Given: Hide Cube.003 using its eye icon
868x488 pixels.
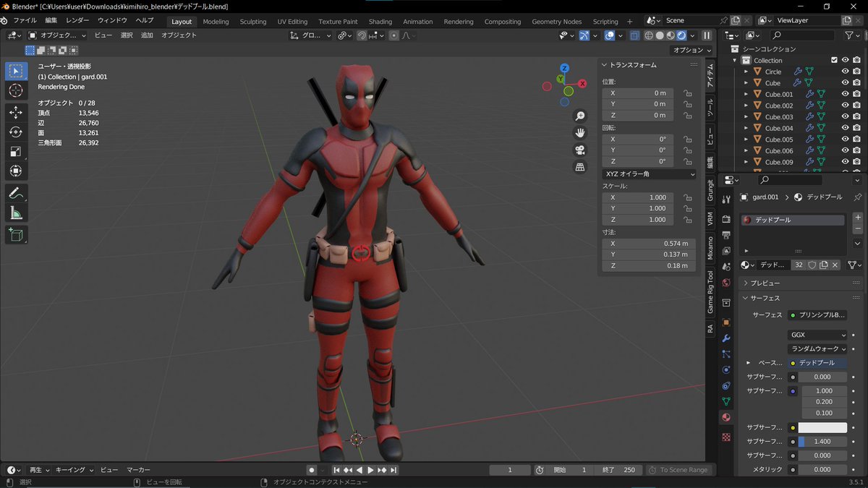Looking at the screenshot, I should click(845, 116).
